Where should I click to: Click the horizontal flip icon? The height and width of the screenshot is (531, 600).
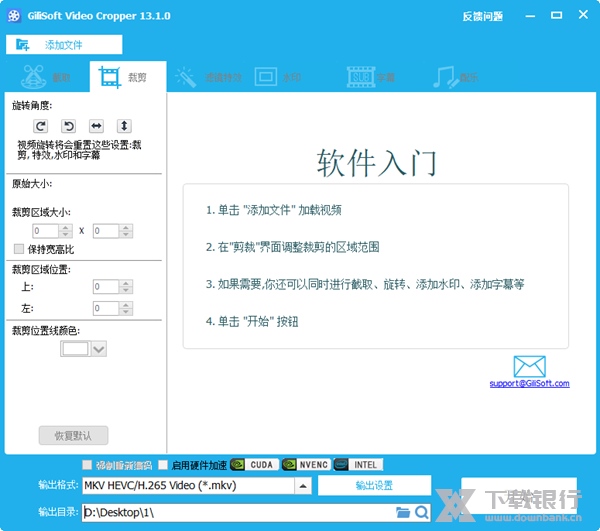pyautogui.click(x=96, y=126)
